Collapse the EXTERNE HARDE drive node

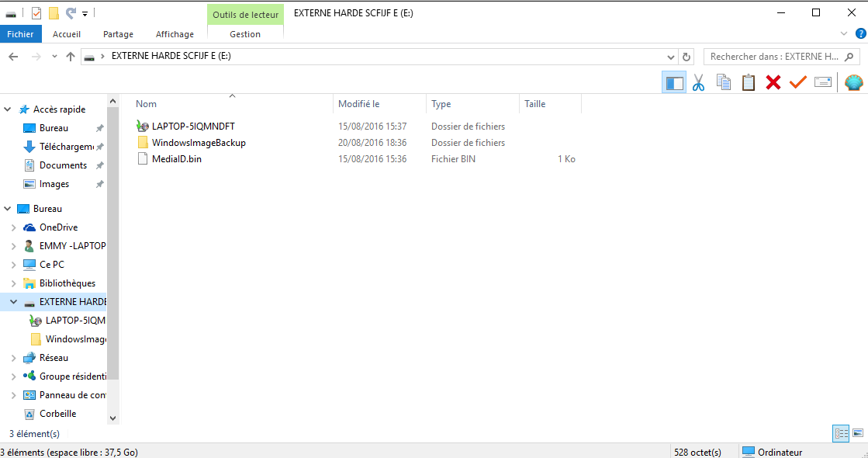(14, 302)
